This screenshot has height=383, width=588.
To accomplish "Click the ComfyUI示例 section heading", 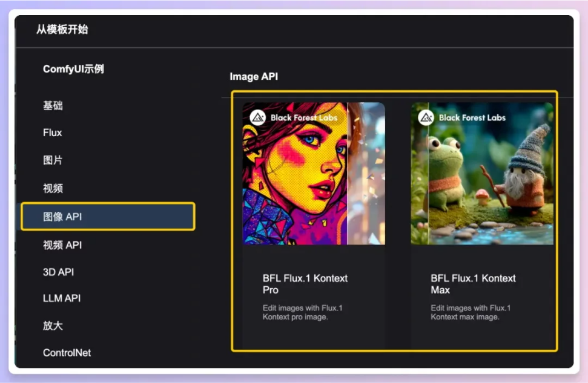I will click(73, 69).
